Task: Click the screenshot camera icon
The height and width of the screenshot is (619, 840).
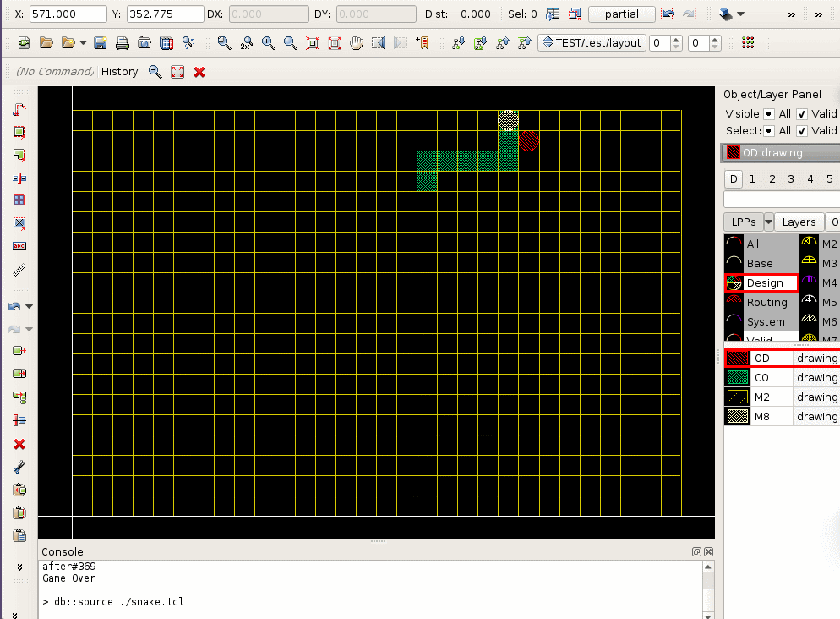Action: (x=145, y=43)
